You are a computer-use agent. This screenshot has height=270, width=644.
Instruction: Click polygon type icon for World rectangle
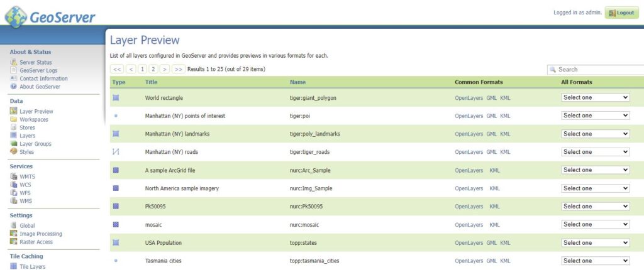point(116,98)
